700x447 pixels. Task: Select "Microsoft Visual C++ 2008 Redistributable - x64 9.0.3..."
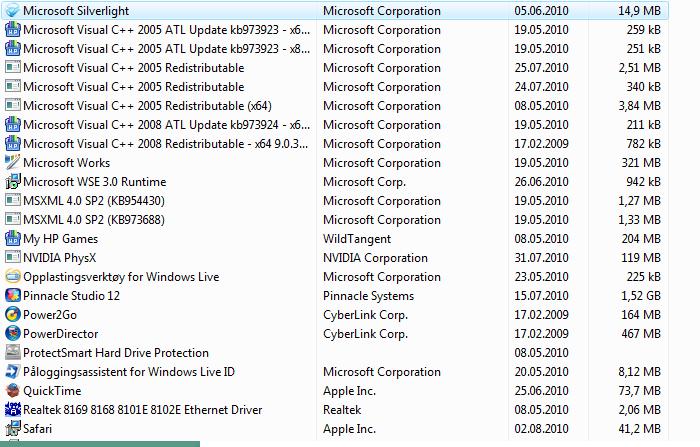(x=166, y=144)
